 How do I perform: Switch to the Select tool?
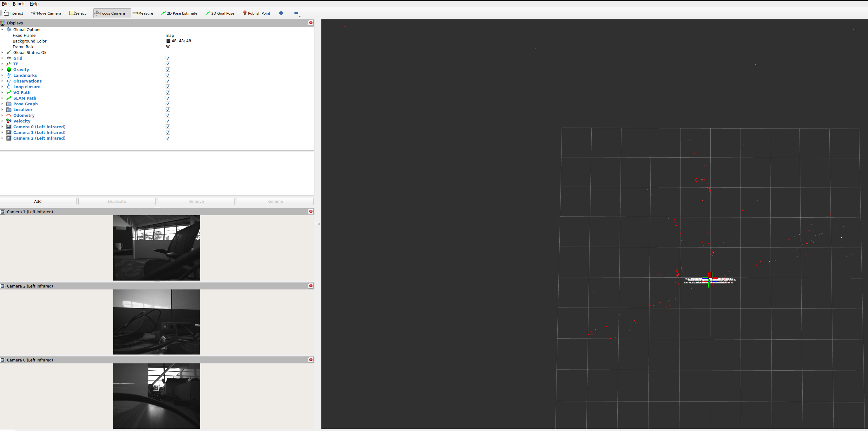pyautogui.click(x=78, y=13)
